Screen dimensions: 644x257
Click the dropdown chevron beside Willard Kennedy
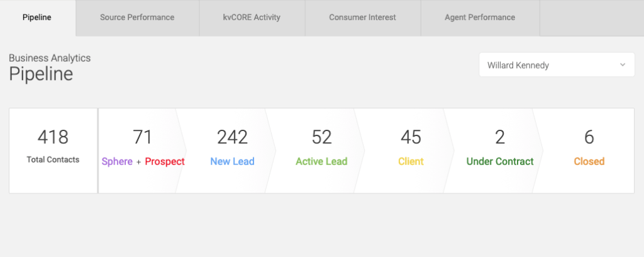coord(623,65)
